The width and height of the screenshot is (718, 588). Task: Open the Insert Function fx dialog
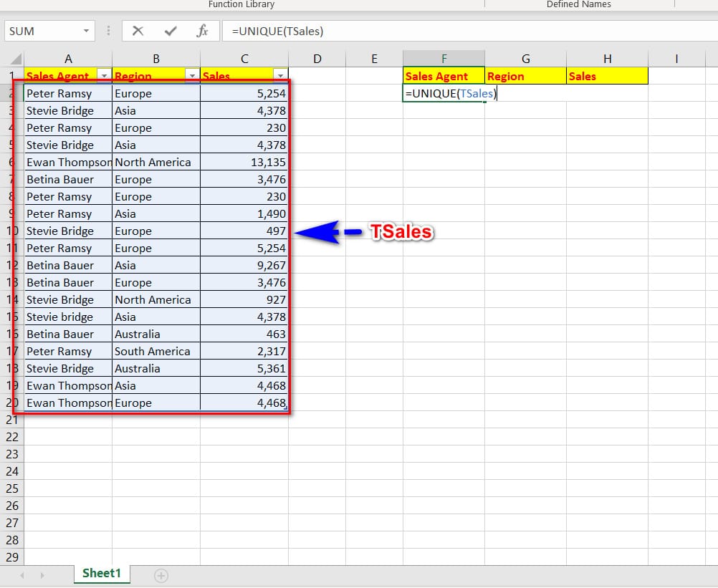click(x=203, y=31)
